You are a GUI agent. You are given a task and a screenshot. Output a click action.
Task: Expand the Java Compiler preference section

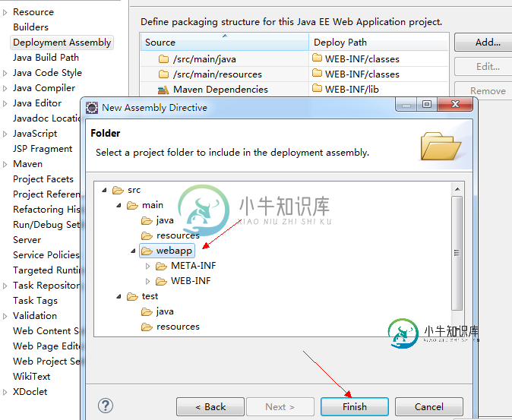[x=5, y=88]
